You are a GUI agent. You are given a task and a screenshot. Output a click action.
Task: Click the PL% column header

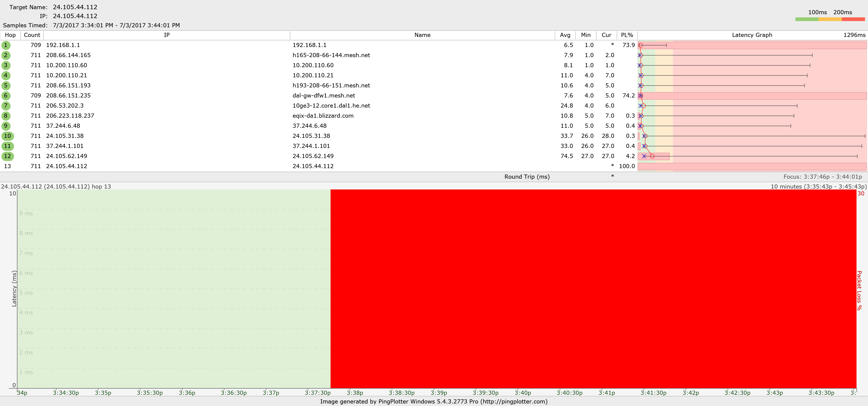coord(627,35)
